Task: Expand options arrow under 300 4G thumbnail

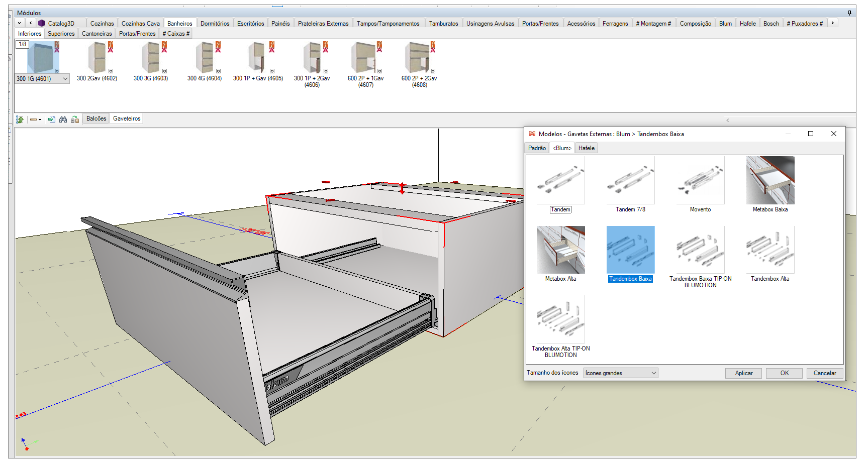Action: pyautogui.click(x=219, y=71)
